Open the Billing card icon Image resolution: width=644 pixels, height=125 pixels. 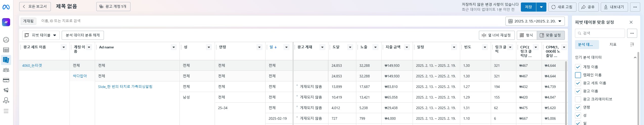coord(6,80)
